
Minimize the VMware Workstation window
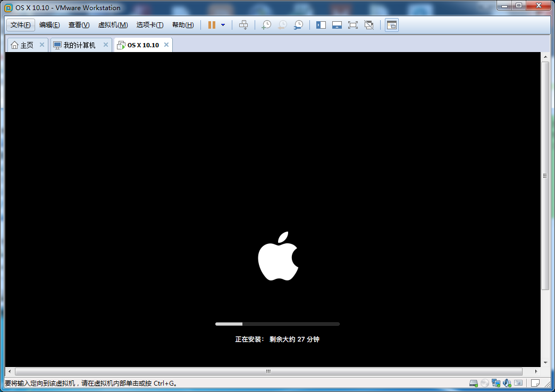pyautogui.click(x=504, y=6)
